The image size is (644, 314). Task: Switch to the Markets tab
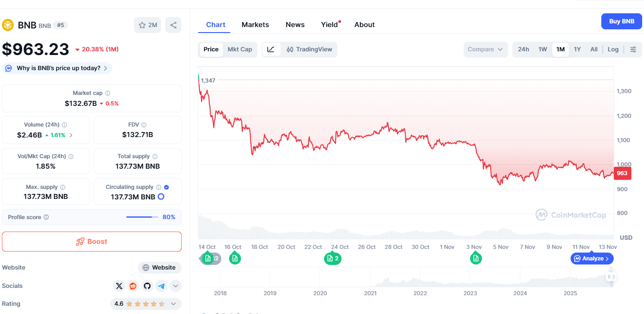coord(255,24)
